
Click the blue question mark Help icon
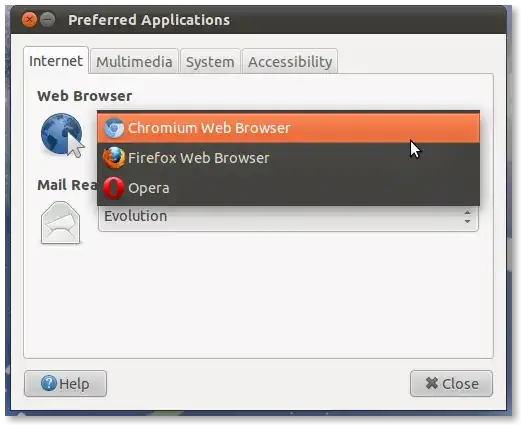click(x=49, y=383)
